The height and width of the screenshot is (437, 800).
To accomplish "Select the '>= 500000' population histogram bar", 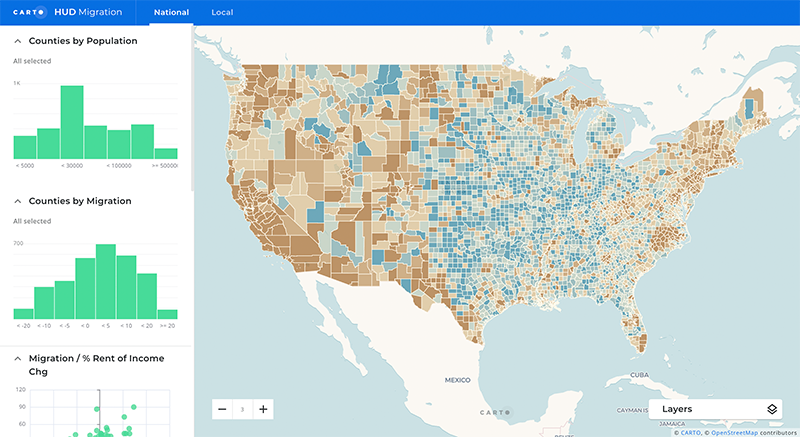I will pyautogui.click(x=166, y=153).
